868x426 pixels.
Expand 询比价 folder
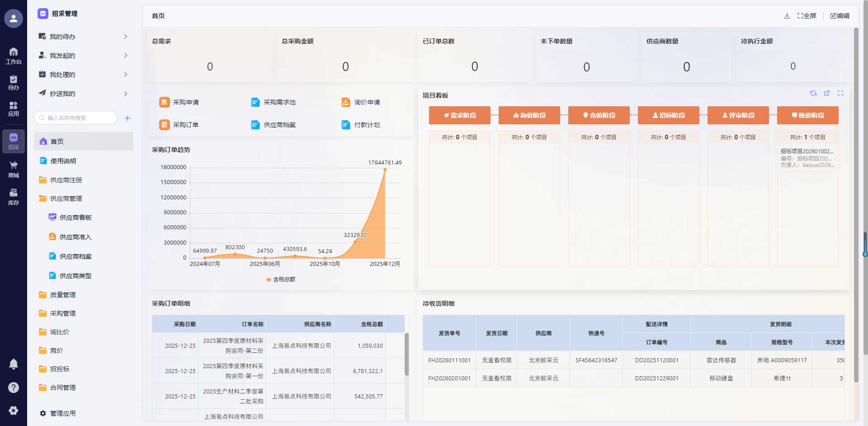tap(84, 332)
